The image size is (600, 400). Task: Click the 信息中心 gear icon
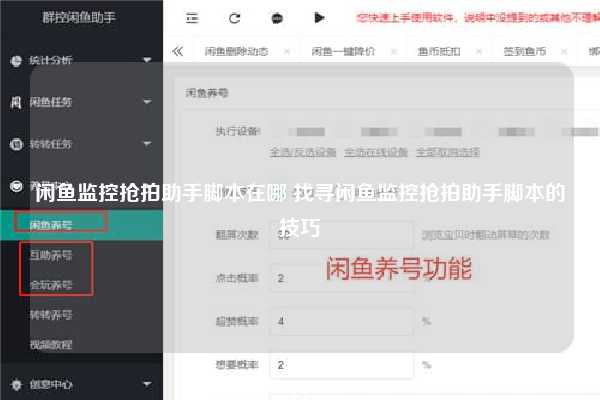click(x=16, y=384)
